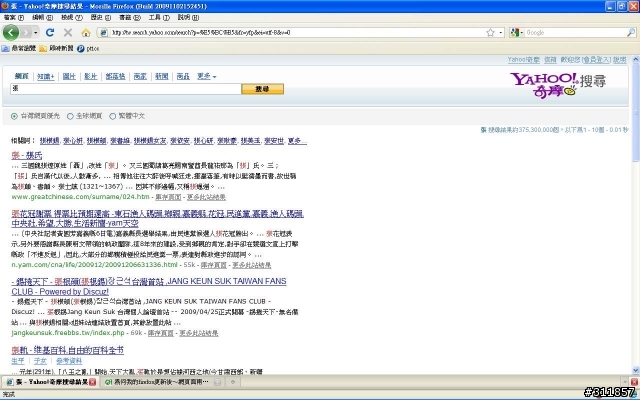Image resolution: width=640 pixels, height=400 pixels.
Task: Close the Yahoo search results tab
Action: [x=93, y=382]
